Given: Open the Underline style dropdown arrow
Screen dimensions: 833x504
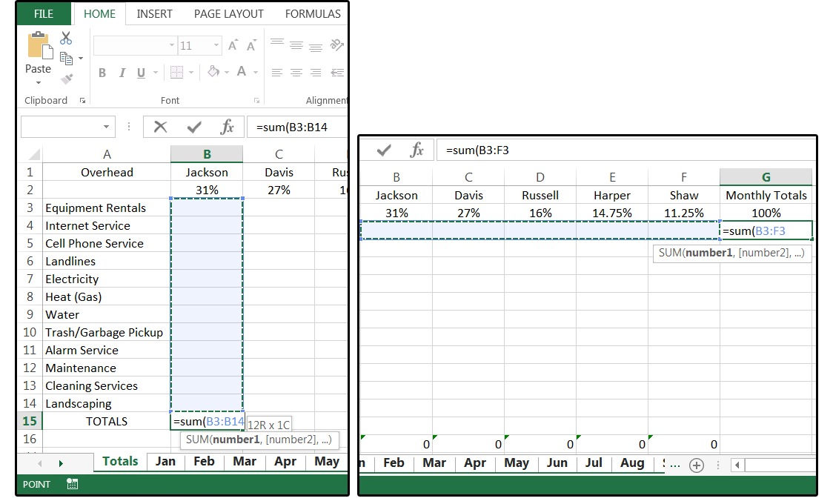Looking at the screenshot, I should [156, 73].
